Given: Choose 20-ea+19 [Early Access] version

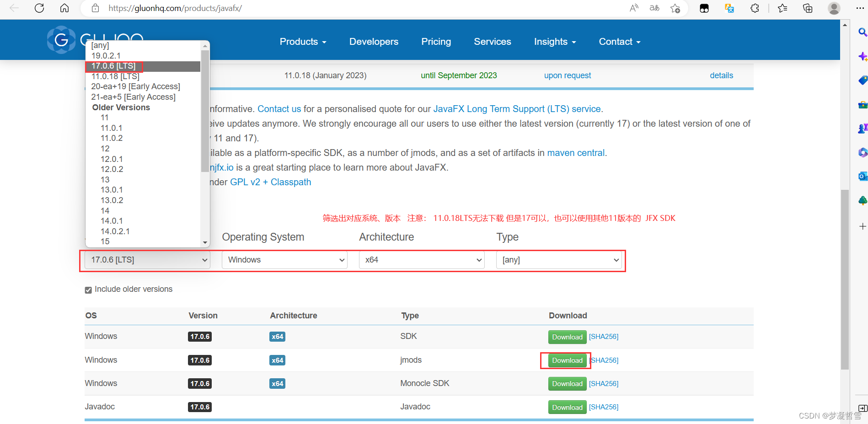Looking at the screenshot, I should coord(143,86).
